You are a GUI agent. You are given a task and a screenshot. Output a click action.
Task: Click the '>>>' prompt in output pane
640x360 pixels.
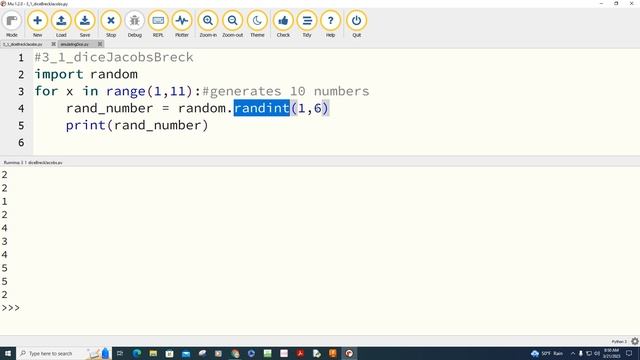pos(11,308)
